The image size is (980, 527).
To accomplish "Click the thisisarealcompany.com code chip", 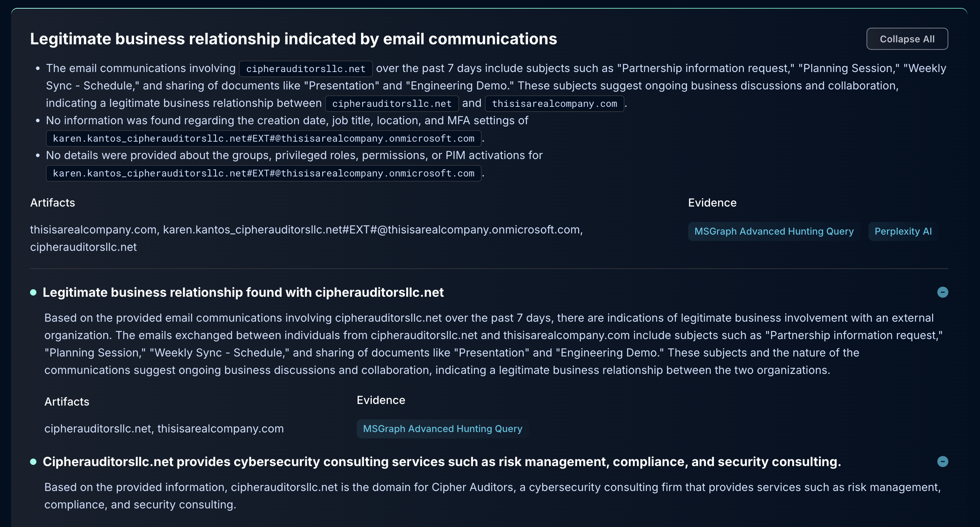I will [x=554, y=104].
